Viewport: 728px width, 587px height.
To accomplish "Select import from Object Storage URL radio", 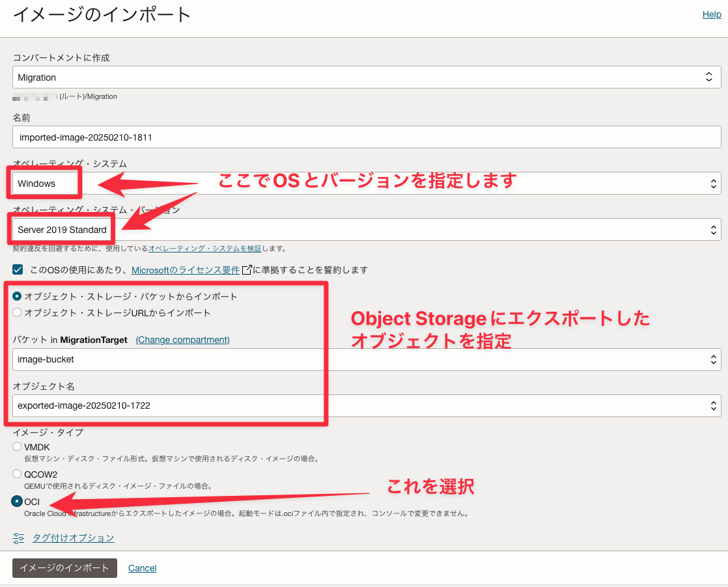I will point(17,312).
